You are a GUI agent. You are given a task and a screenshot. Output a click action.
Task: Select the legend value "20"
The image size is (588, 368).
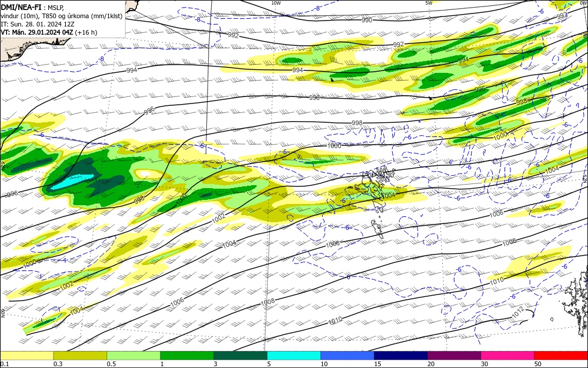click(x=431, y=364)
